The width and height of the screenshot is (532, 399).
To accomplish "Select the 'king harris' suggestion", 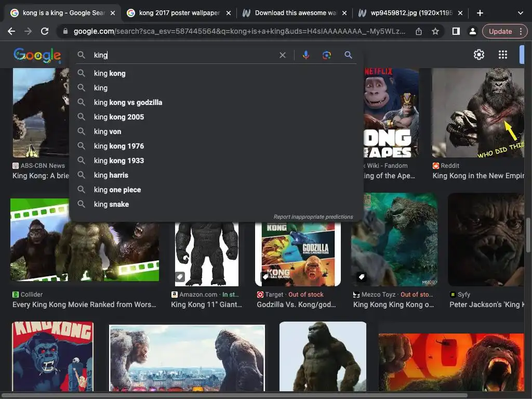I will click(x=216, y=176).
